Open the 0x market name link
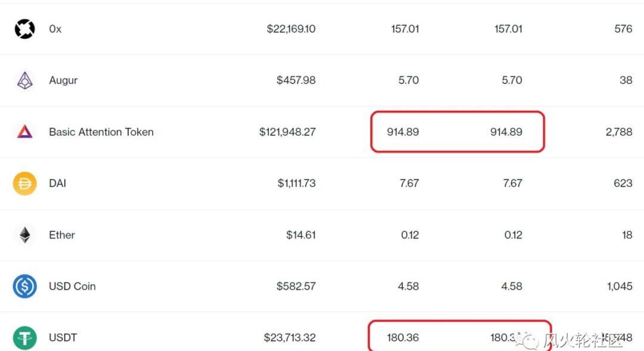This screenshot has width=644, height=351. point(55,29)
